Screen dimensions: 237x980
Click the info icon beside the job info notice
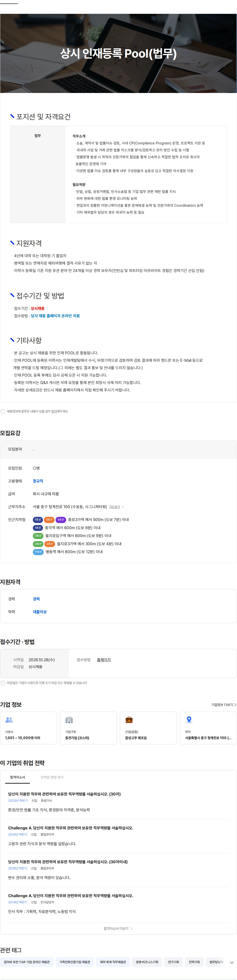click(3, 411)
